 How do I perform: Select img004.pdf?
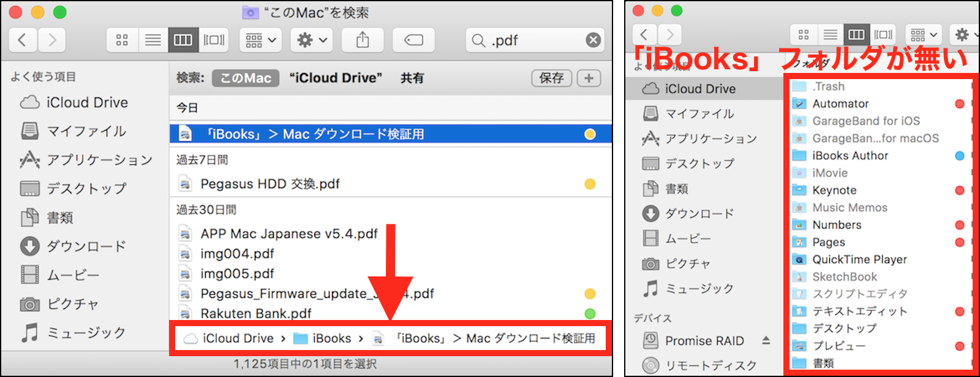click(x=391, y=254)
